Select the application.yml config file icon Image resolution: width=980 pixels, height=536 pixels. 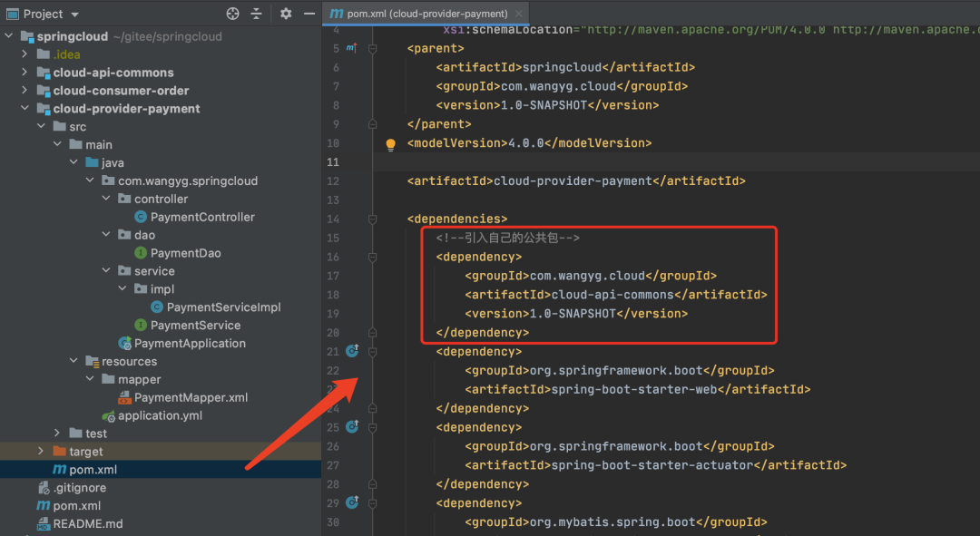(x=109, y=416)
